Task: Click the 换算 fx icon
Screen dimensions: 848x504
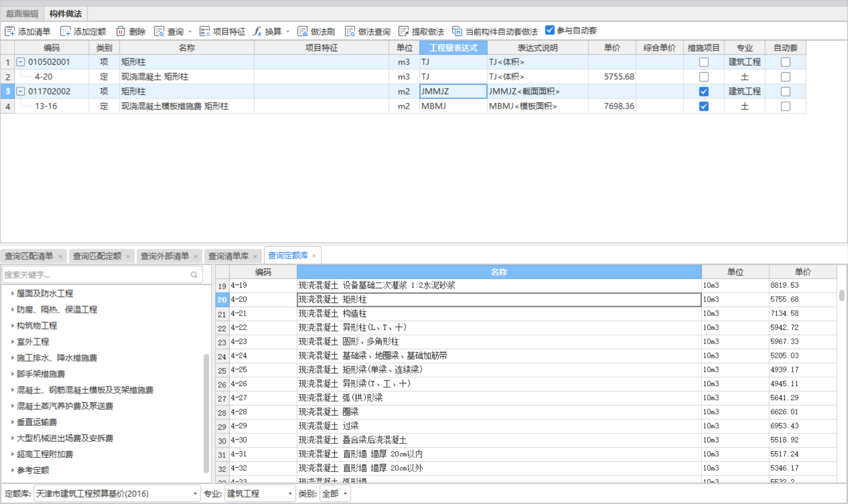Action: 257,32
